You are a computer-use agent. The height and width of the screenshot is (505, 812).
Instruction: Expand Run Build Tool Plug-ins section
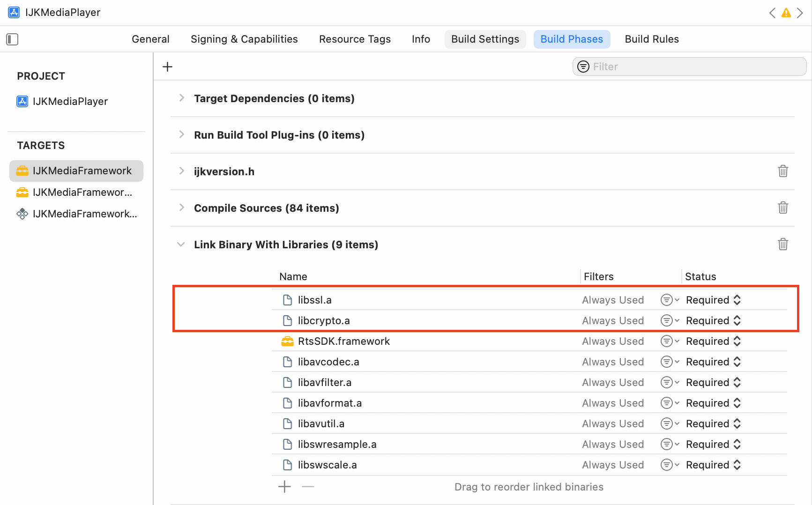click(181, 134)
